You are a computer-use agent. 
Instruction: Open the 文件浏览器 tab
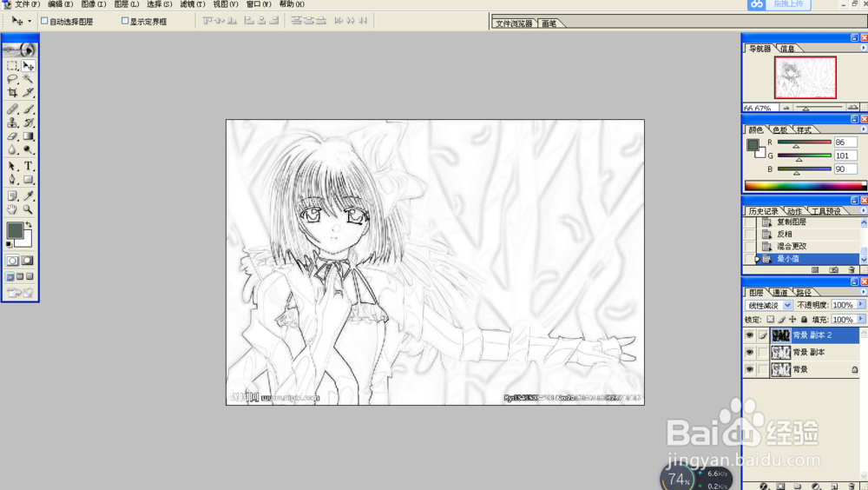[514, 23]
